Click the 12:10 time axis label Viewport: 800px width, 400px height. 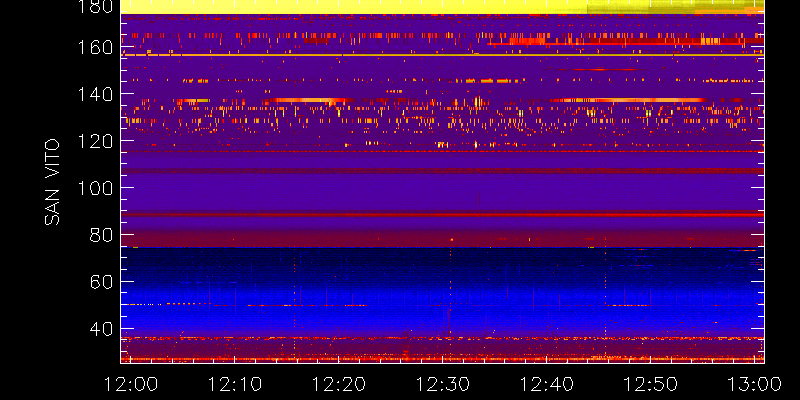[x=235, y=384]
